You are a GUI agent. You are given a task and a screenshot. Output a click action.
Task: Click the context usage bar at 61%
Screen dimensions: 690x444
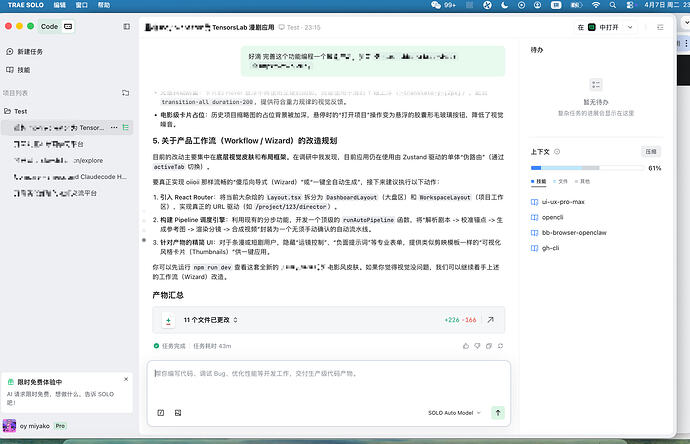pyautogui.click(x=587, y=168)
